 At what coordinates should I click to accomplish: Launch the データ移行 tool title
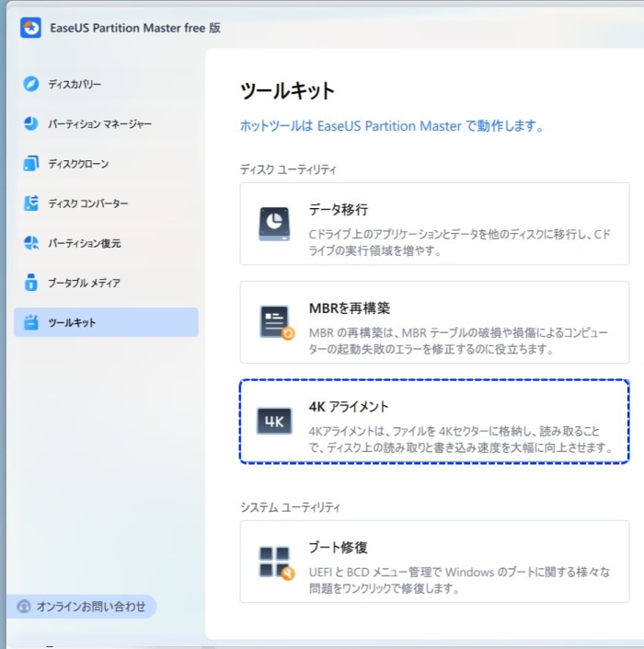click(x=339, y=210)
